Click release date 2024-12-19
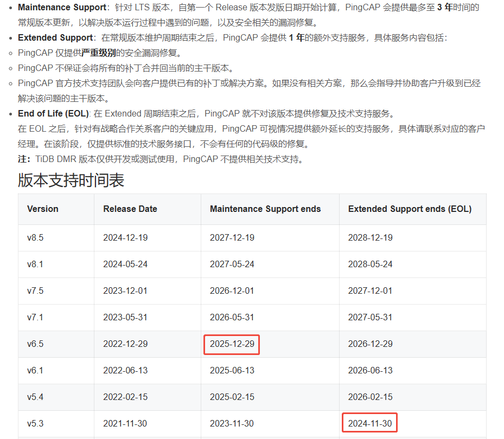The image size is (504, 439). tap(125, 237)
